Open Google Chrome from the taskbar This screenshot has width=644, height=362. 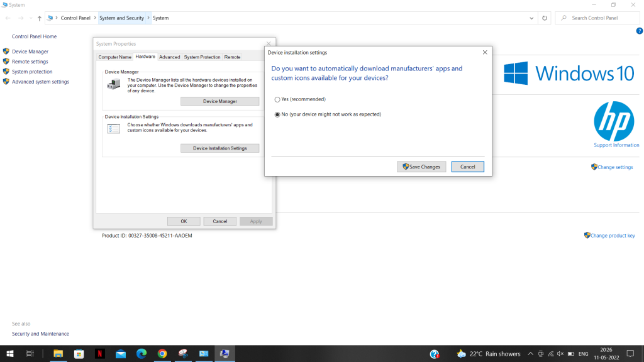pyautogui.click(x=162, y=354)
